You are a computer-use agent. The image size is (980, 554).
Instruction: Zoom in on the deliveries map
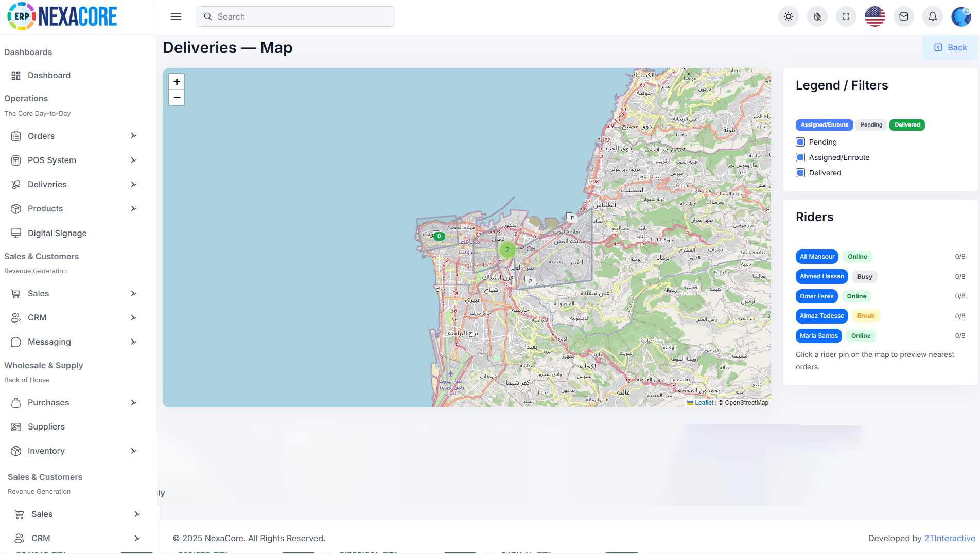tap(177, 82)
